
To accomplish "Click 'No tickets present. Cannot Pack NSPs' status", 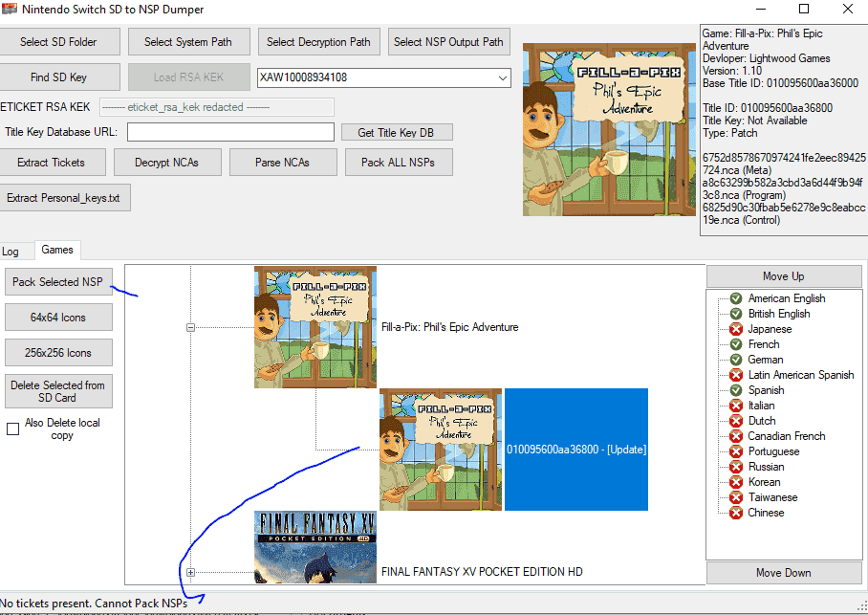I will tap(94, 604).
